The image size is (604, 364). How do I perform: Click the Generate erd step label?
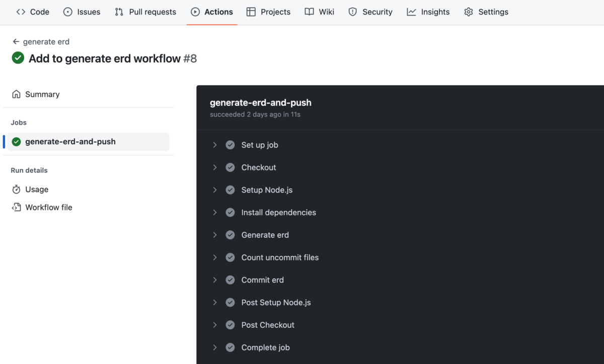point(265,235)
